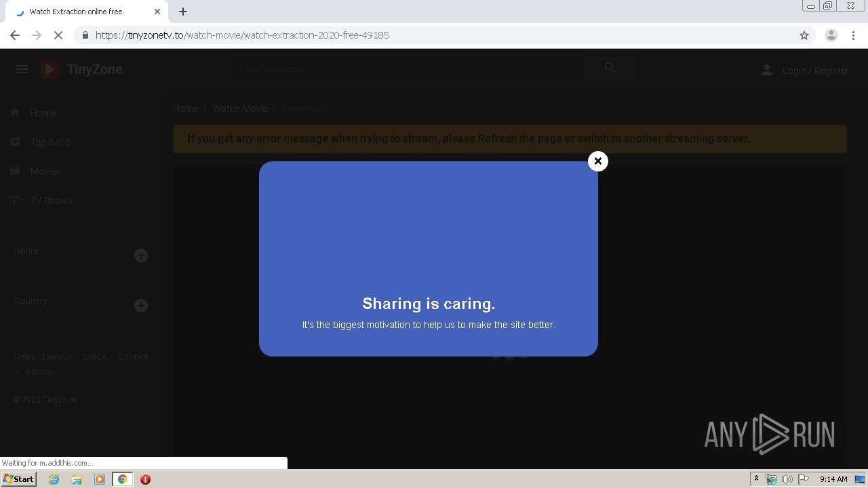Image resolution: width=868 pixels, height=488 pixels.
Task: Open DMCA footer link
Action: 95,357
